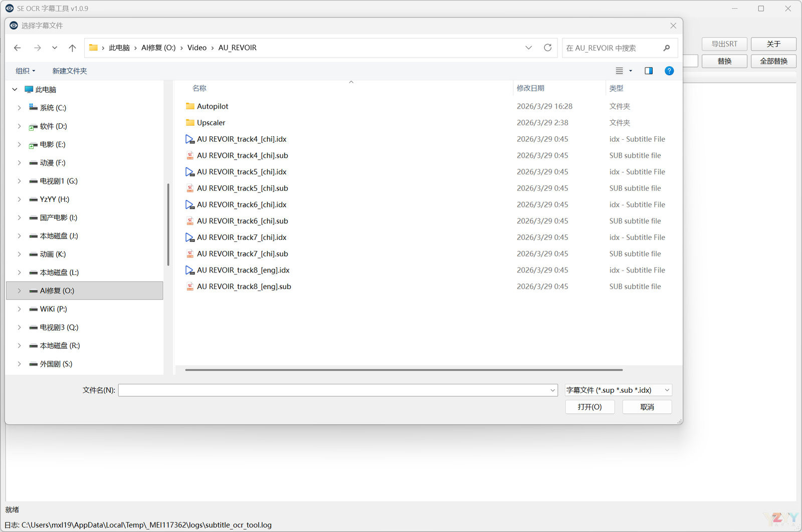802x532 pixels.
Task: Expand the AI修复 (O:) drive node
Action: (19, 291)
